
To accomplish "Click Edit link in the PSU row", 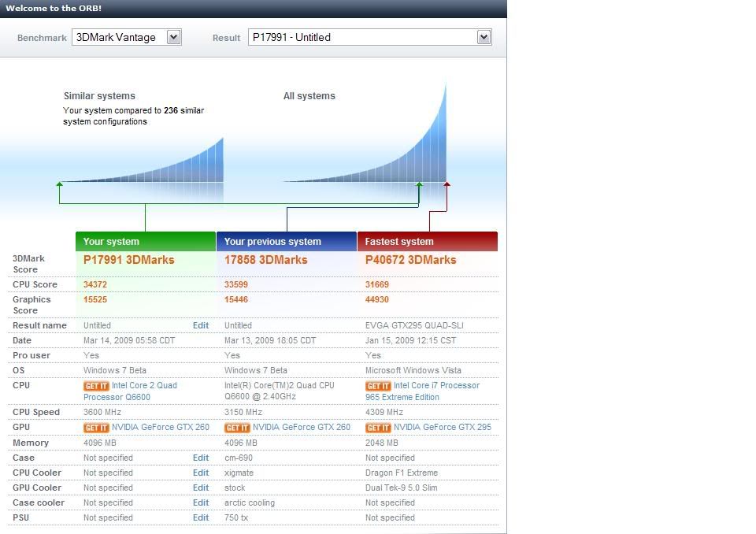I will tap(201, 517).
